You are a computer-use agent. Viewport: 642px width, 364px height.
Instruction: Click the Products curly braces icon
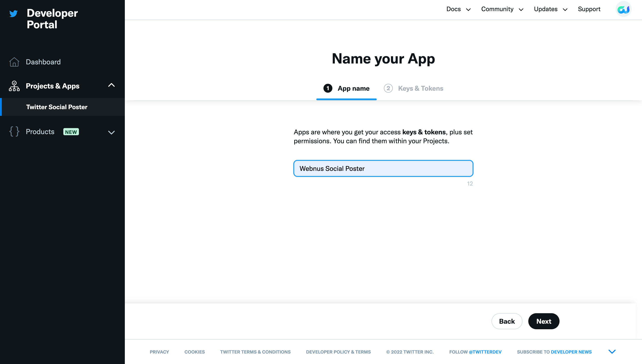14,131
